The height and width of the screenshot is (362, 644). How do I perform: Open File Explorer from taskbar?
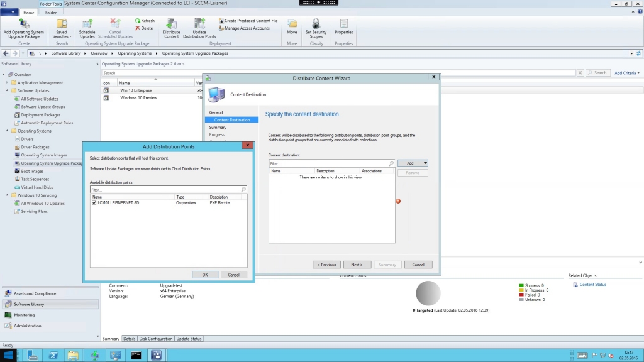tap(73, 356)
